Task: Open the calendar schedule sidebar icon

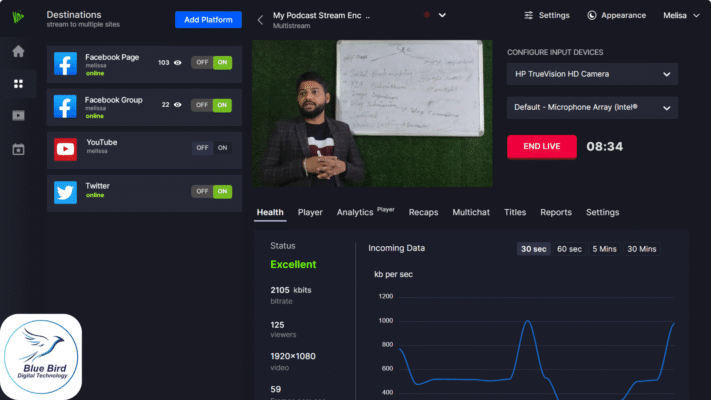Action: coord(18,149)
